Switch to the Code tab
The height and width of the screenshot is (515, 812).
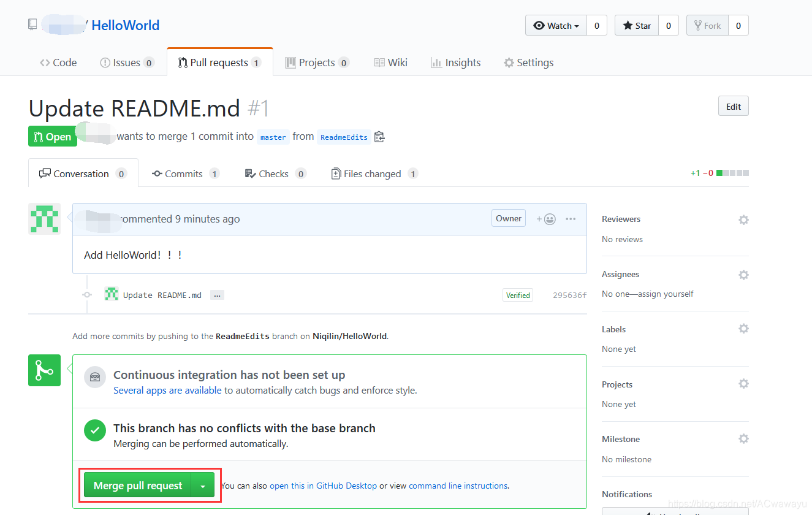click(58, 63)
